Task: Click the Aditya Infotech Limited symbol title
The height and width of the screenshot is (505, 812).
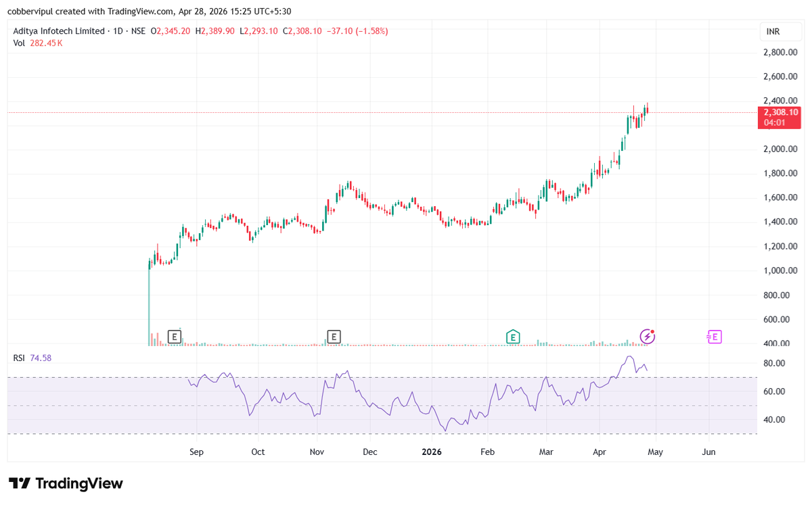Action: point(59,31)
